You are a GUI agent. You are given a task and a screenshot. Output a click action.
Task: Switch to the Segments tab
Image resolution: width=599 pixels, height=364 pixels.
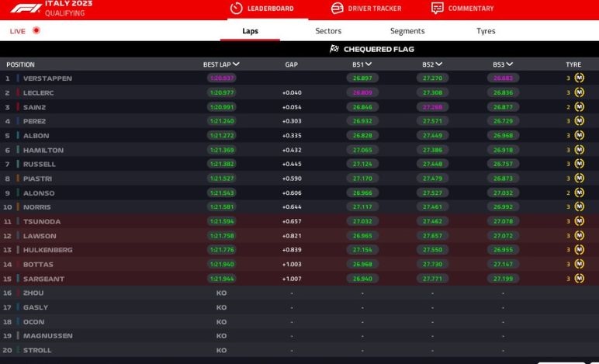pyautogui.click(x=407, y=31)
